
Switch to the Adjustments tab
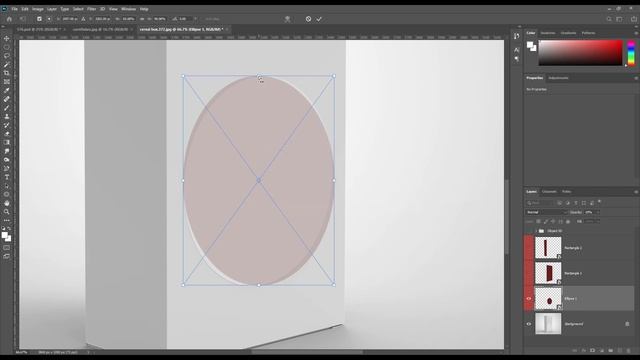coord(558,78)
